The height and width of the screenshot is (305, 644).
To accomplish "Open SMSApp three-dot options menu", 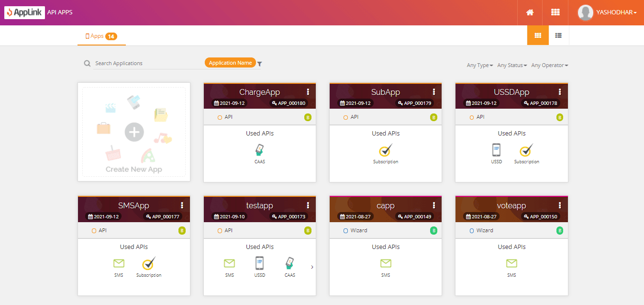I will 182,205.
